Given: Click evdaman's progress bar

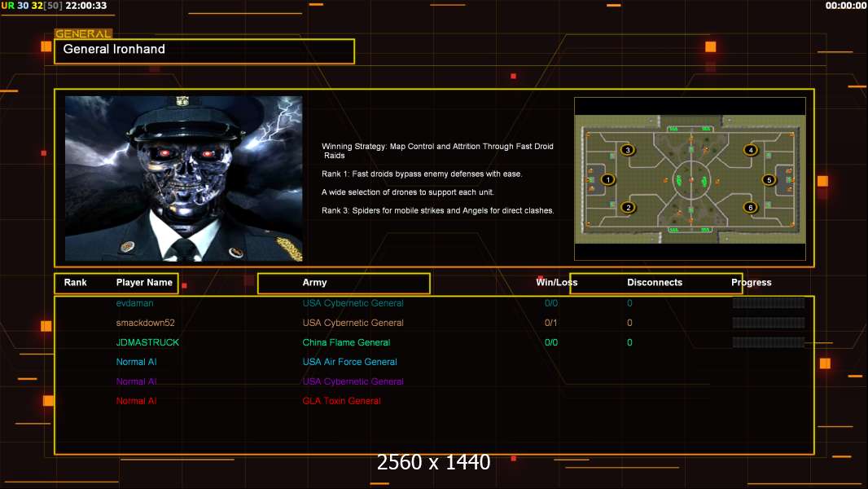Looking at the screenshot, I should pyautogui.click(x=769, y=303).
